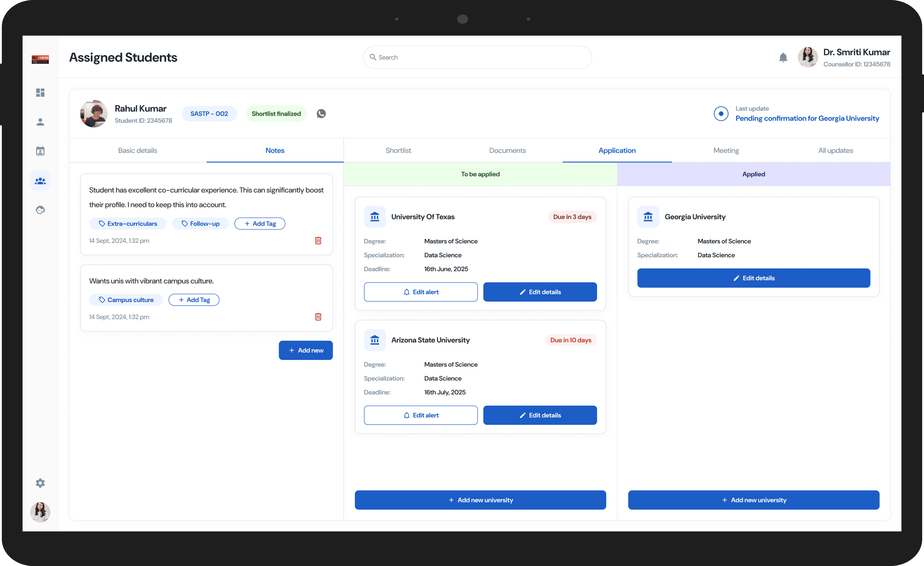Open the calendar icon in sidebar
Viewport: 924px width, 566px height.
click(40, 151)
